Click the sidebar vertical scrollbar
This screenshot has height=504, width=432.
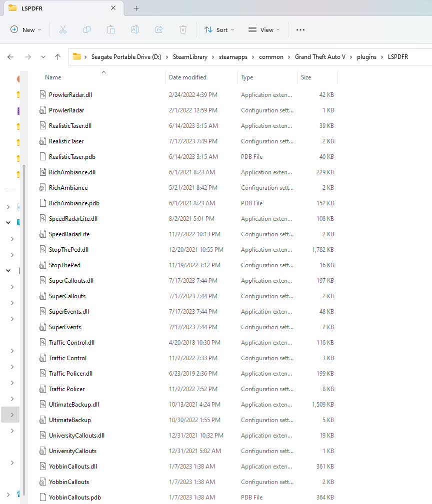(24, 331)
